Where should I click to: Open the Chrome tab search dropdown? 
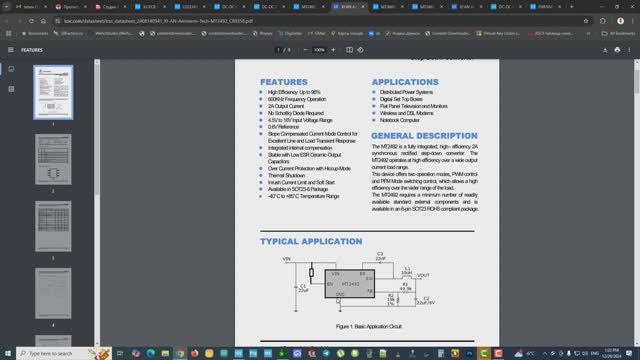click(x=6, y=7)
